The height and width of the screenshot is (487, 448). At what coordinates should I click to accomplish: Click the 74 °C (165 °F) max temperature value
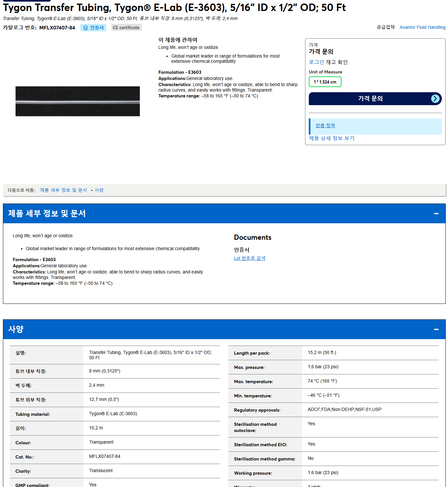tap(322, 381)
